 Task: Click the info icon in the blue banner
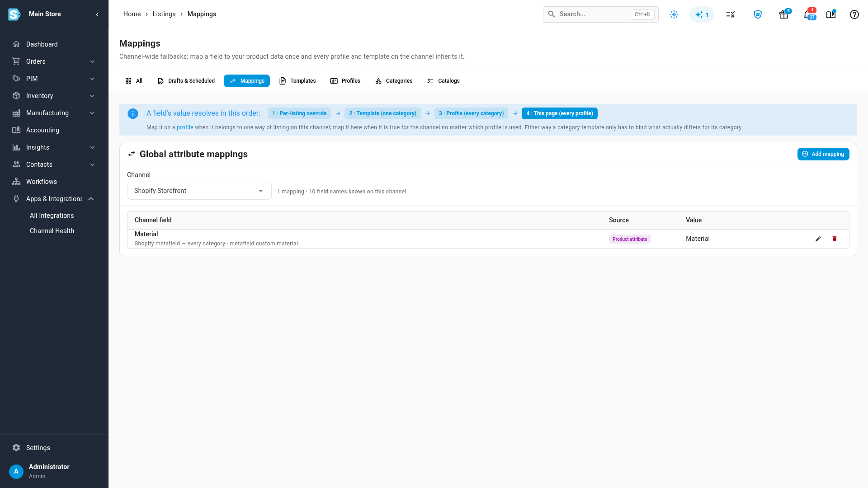pos(132,114)
